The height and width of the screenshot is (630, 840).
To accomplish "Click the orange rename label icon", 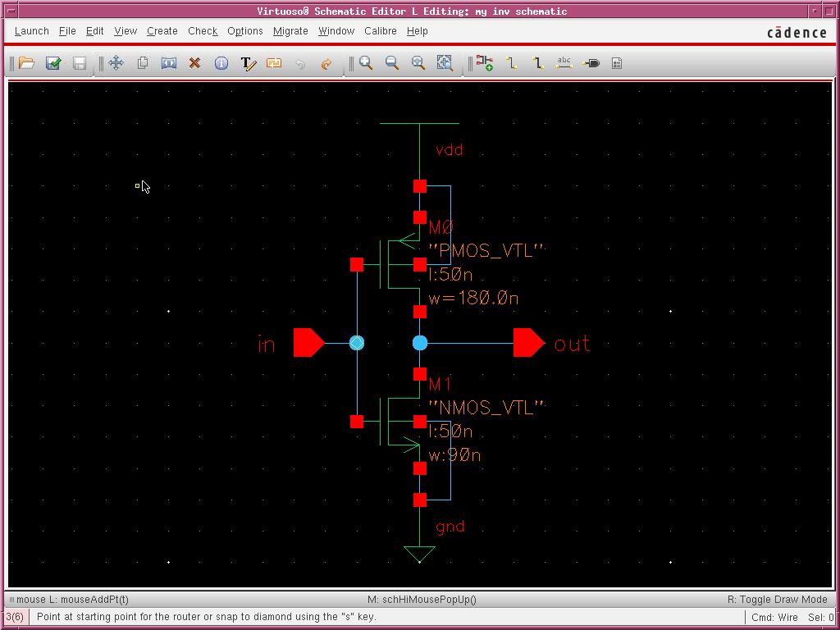I will point(274,63).
